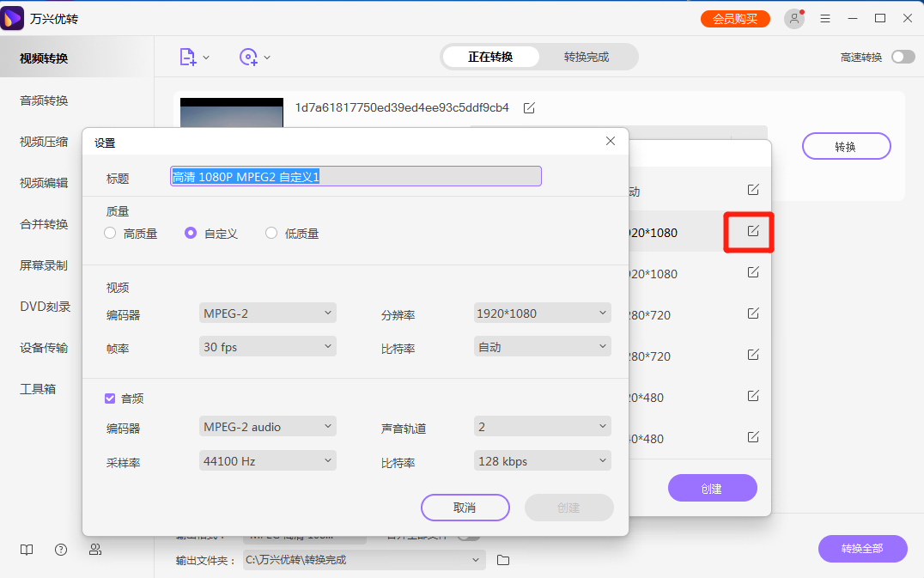Click the 取消 cancel button
Screen dimensions: 924x578
[465, 508]
